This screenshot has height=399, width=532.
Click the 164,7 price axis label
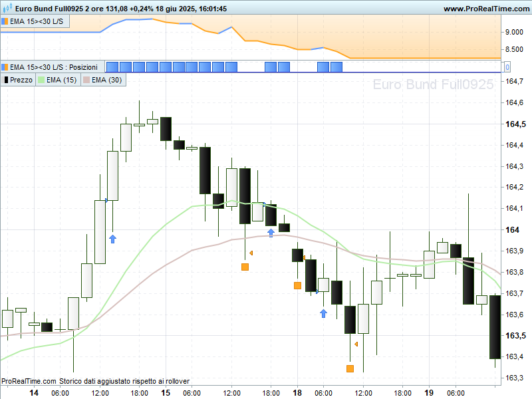(514, 81)
